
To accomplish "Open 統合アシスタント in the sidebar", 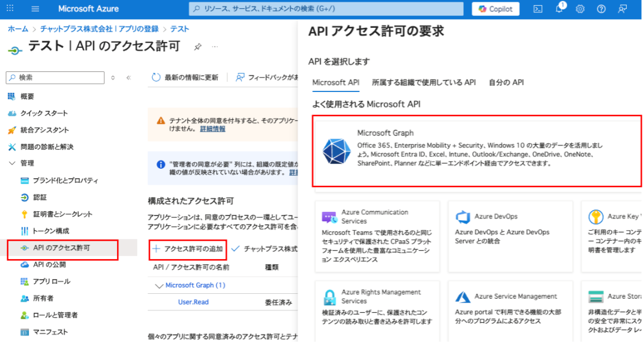I will click(x=44, y=130).
